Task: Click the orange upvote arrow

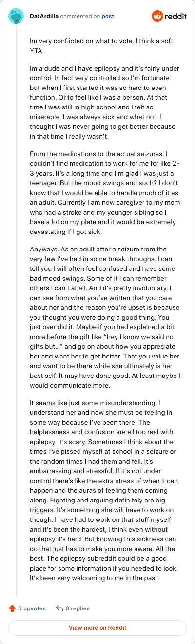Action: [x=12, y=608]
